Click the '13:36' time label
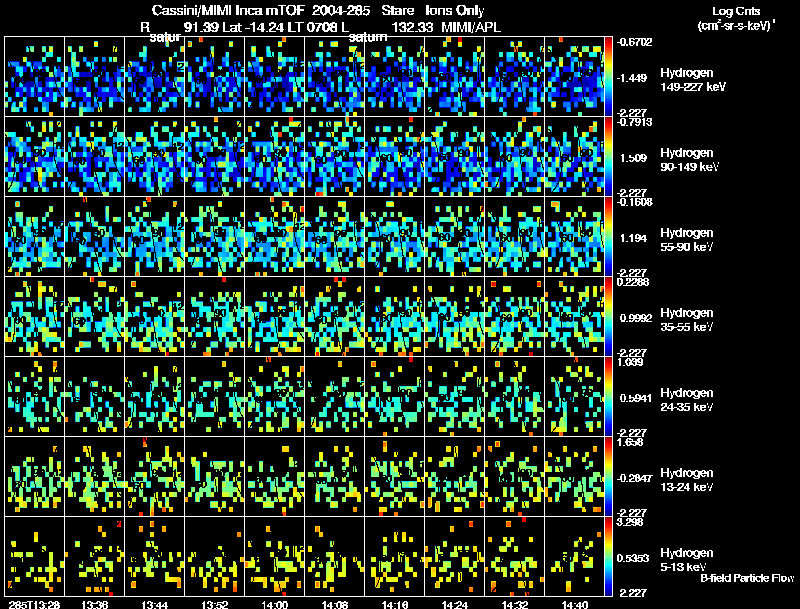 click(x=94, y=604)
